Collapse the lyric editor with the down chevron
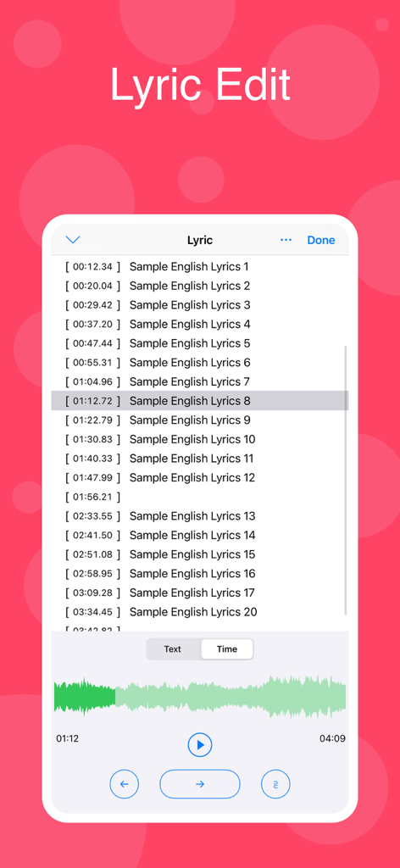The image size is (400, 868). [x=73, y=240]
